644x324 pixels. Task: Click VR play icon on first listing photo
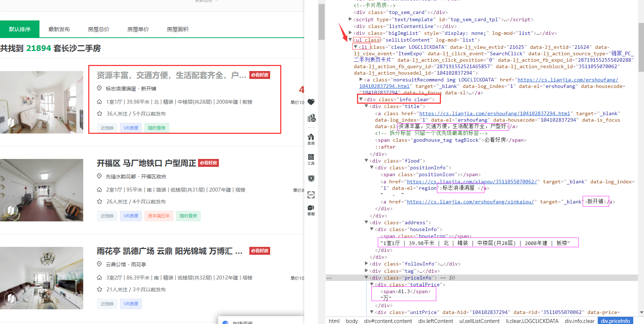(x=11, y=122)
